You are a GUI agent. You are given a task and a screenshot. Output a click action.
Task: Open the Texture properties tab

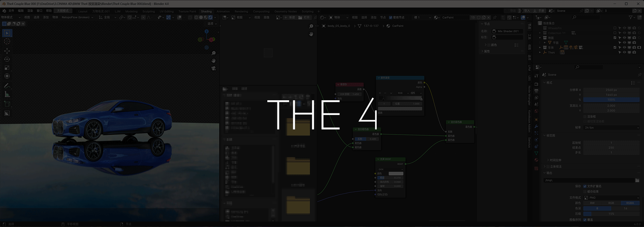(x=536, y=168)
